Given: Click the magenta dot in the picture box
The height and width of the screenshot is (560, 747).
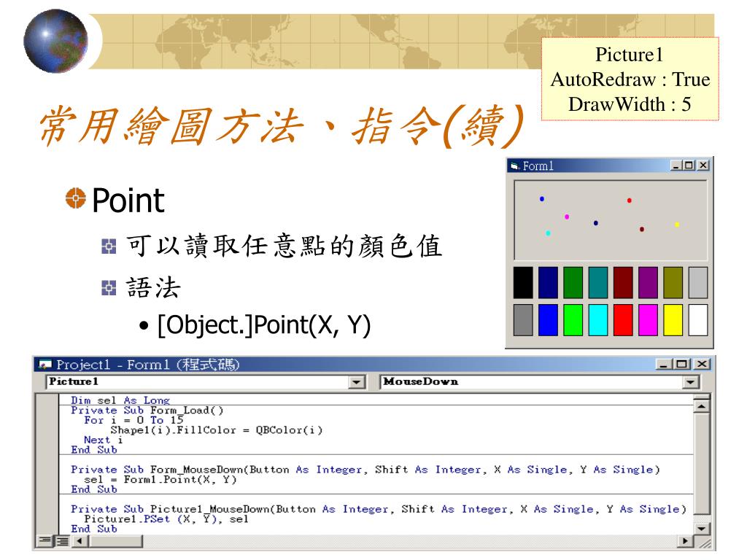Looking at the screenshot, I should pos(566,217).
